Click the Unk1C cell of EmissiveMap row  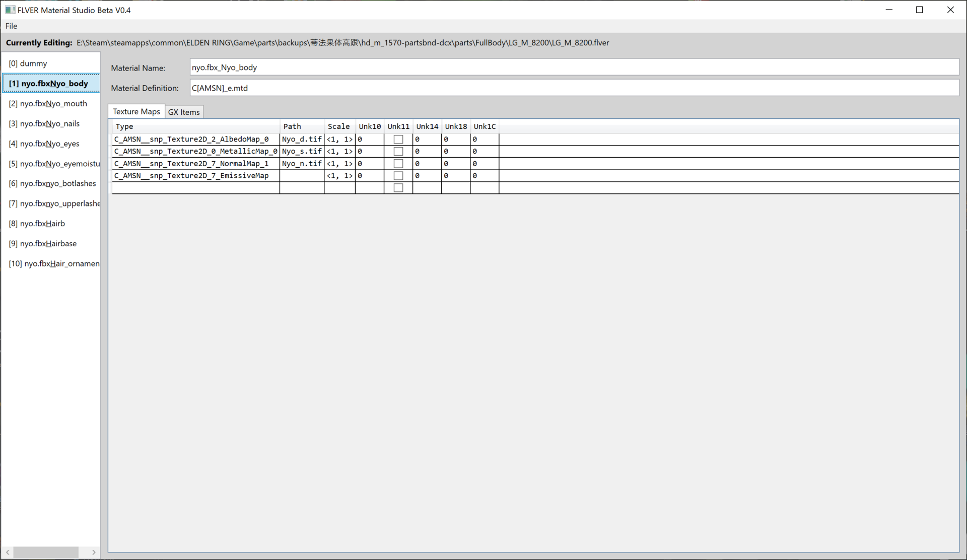[x=485, y=176]
